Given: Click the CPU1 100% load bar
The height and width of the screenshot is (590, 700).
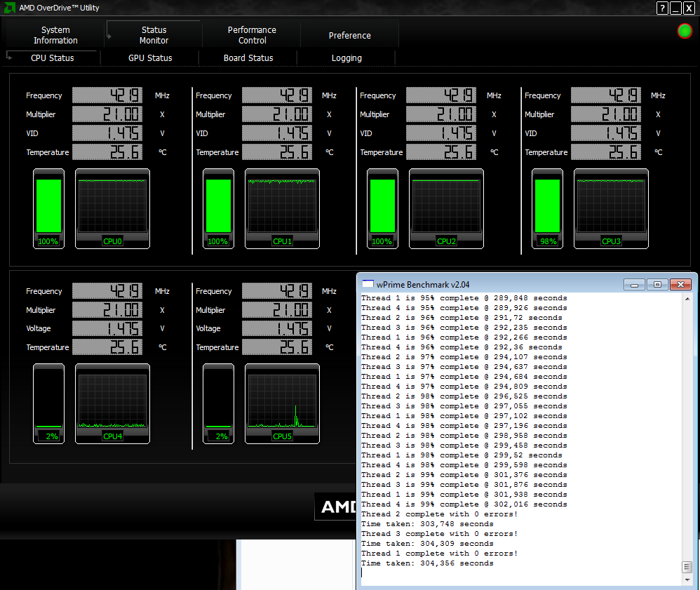Looking at the screenshot, I should pyautogui.click(x=218, y=208).
